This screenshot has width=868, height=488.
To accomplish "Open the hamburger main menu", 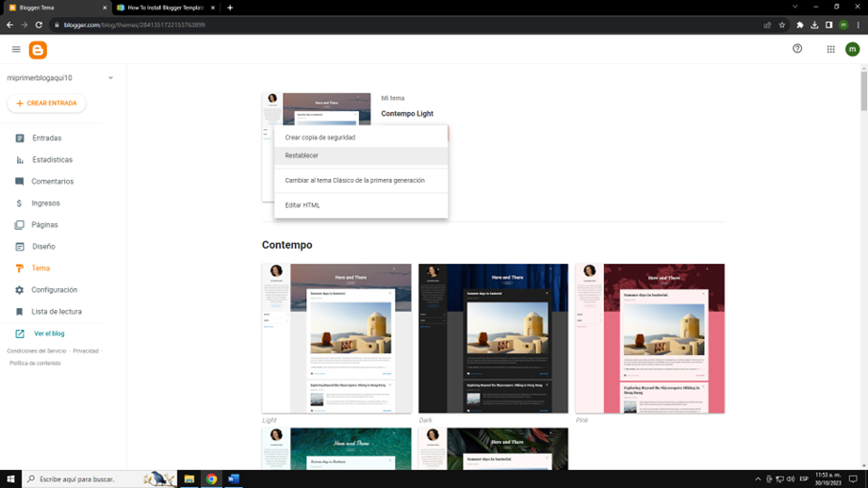I will point(16,50).
